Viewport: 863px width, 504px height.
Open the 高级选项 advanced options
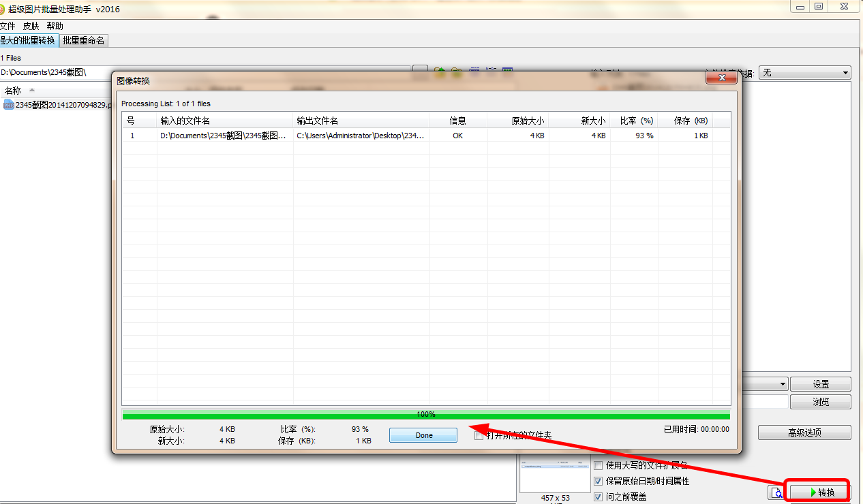tap(804, 432)
